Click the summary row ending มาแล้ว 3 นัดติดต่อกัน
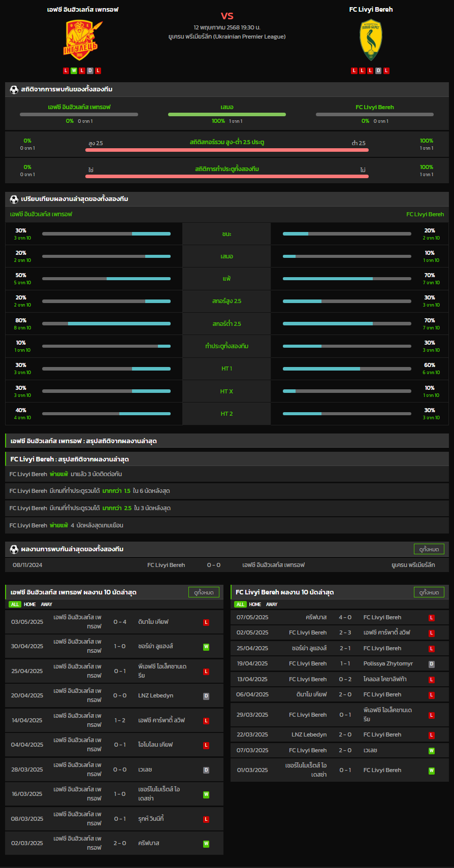 (x=227, y=474)
